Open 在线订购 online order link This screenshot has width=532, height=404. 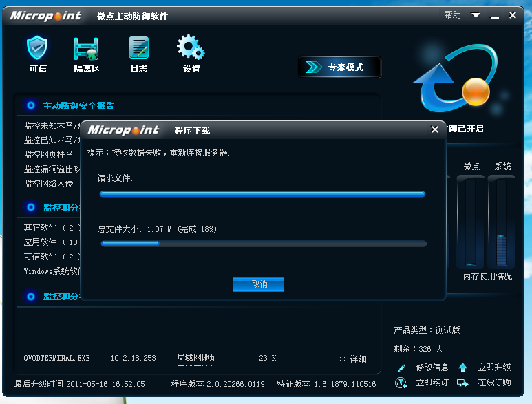(x=494, y=383)
